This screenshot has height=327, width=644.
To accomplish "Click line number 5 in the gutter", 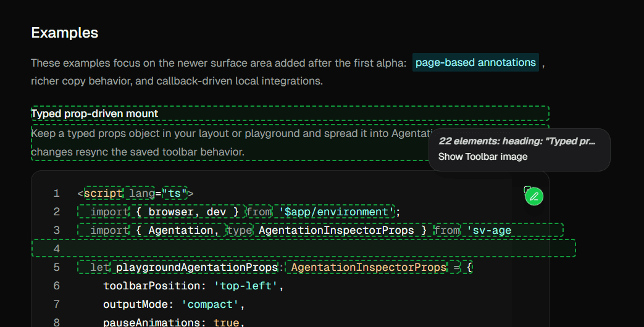I will pos(57,268).
